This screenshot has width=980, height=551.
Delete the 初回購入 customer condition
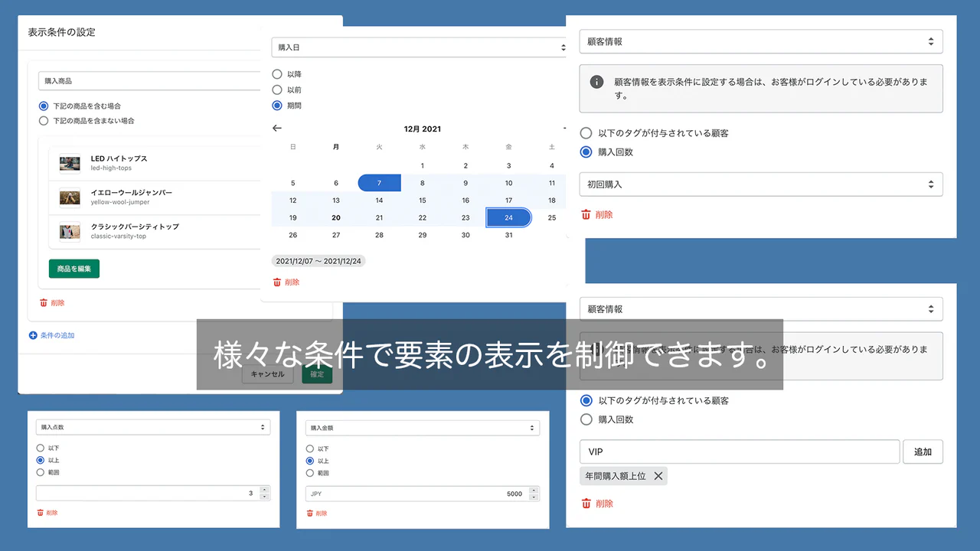(x=597, y=215)
